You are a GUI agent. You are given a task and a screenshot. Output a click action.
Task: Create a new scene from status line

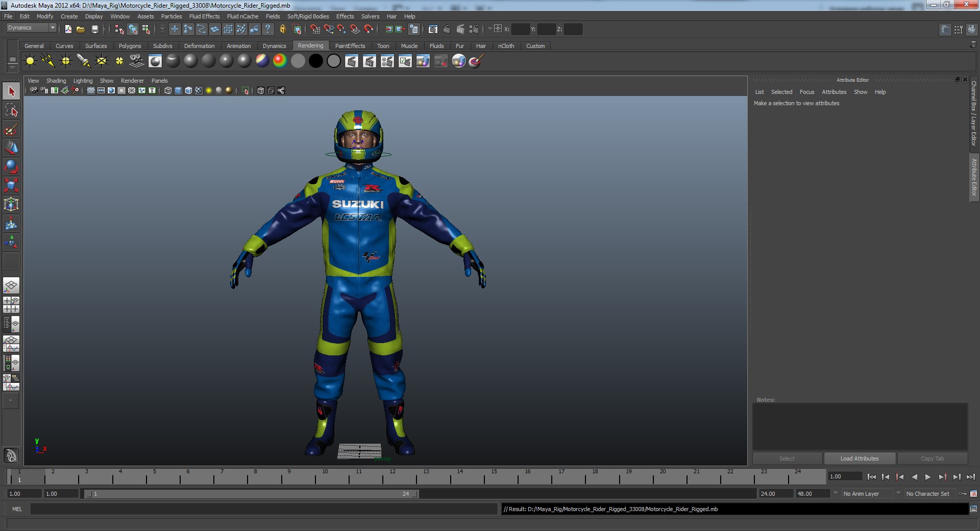click(x=68, y=29)
